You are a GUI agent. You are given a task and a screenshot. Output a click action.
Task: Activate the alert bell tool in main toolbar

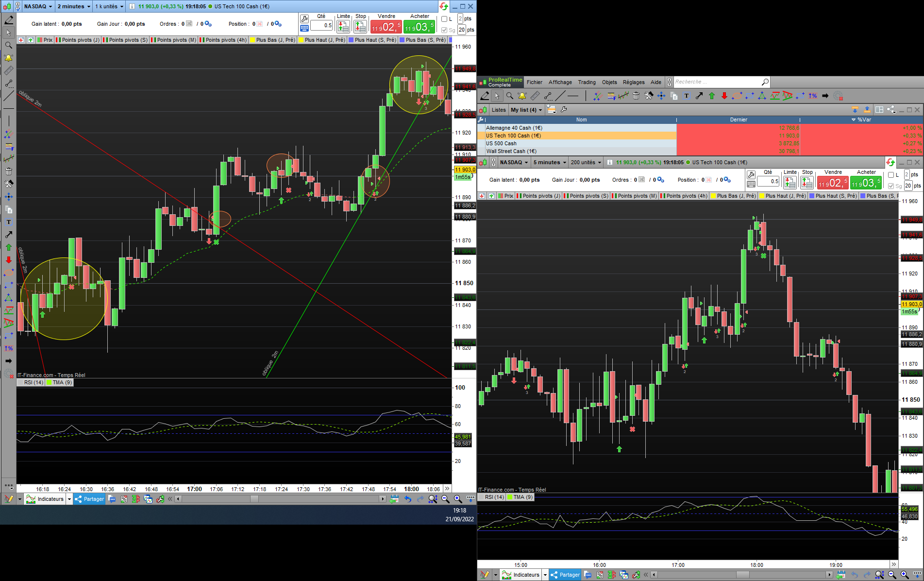coord(522,96)
